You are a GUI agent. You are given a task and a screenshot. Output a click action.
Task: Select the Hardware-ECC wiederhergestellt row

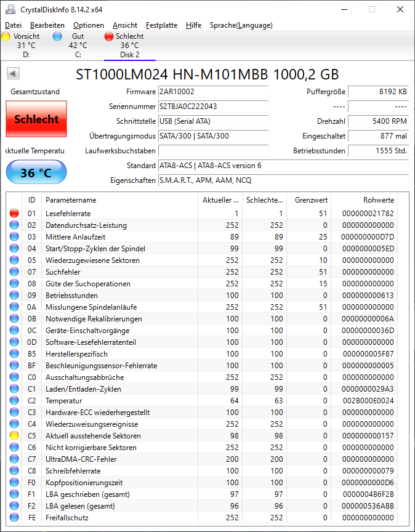202,412
